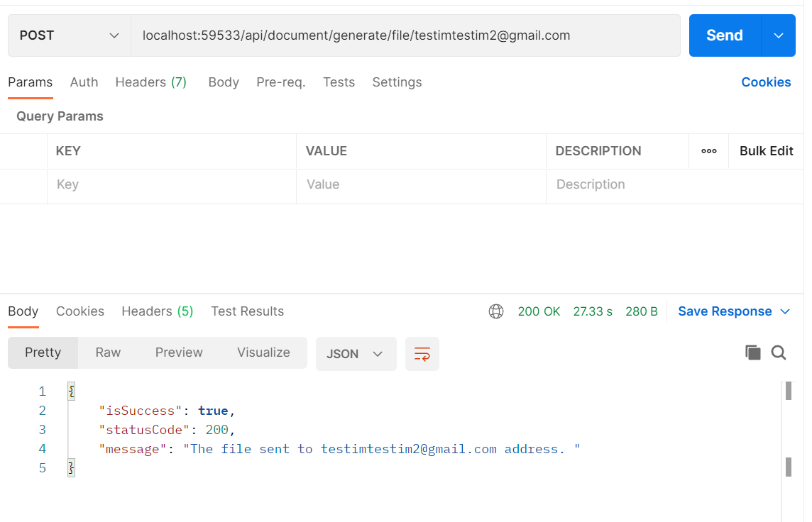Click the globe network icon near response status
The height and width of the screenshot is (522, 812).
495,311
